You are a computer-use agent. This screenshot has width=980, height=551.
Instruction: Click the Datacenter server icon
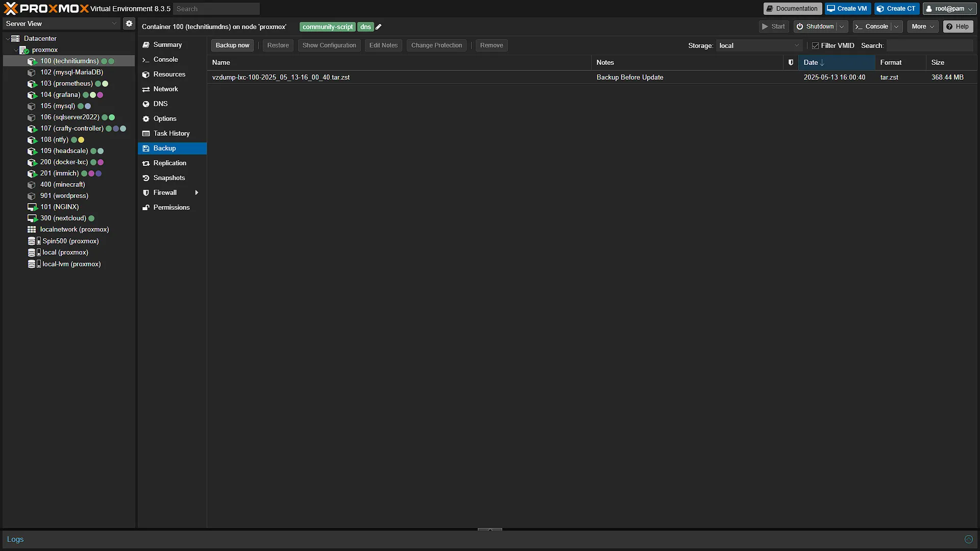(x=15, y=39)
